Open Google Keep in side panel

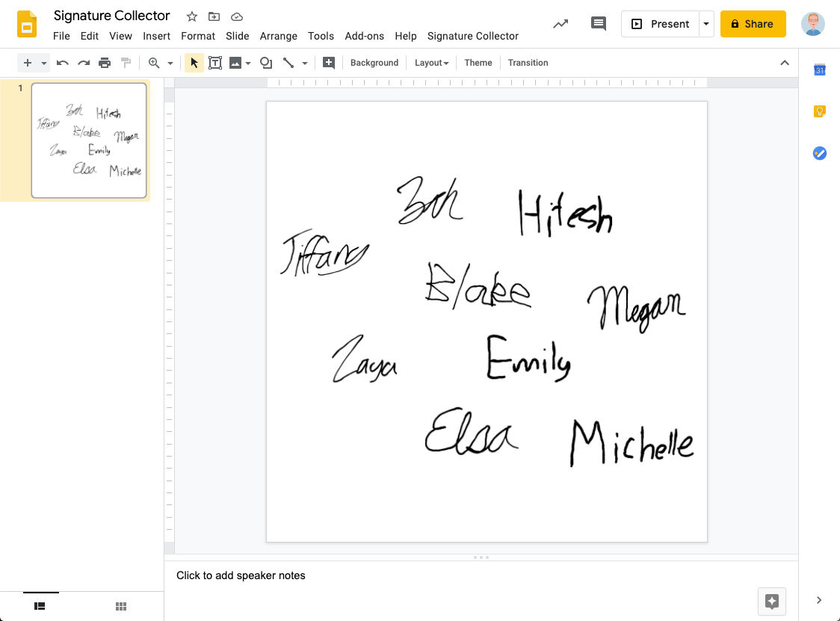click(819, 111)
